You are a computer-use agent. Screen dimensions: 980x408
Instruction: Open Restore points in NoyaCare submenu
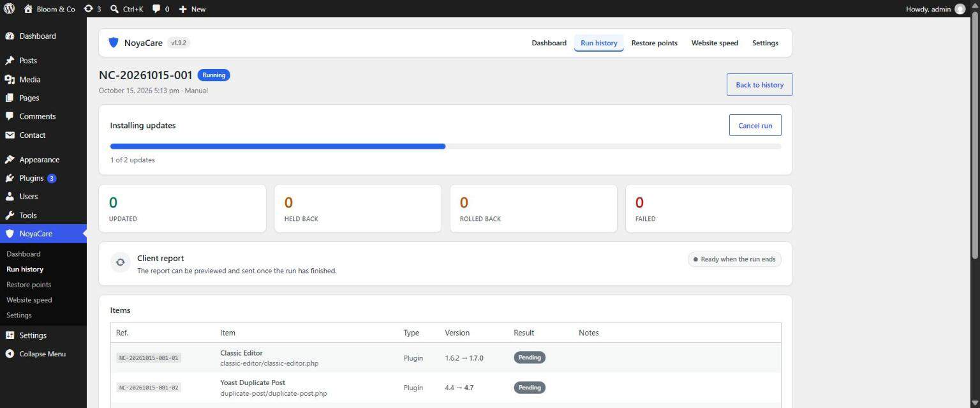point(29,285)
